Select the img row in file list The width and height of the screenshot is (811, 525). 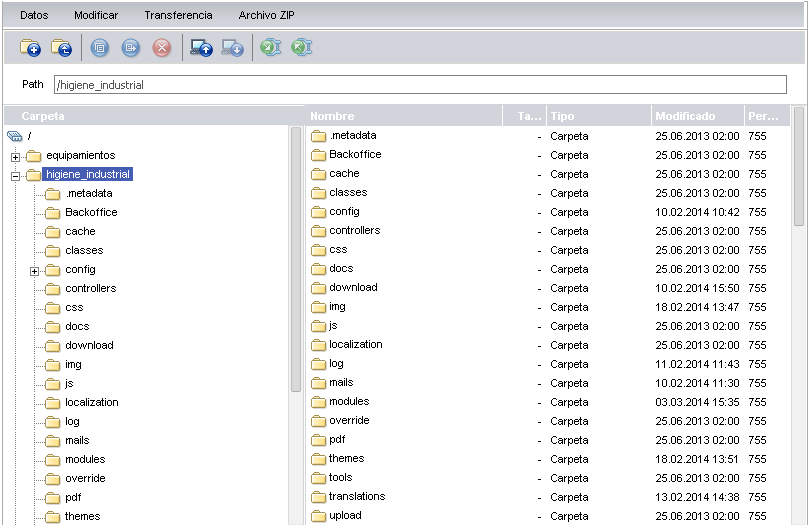(x=548, y=307)
